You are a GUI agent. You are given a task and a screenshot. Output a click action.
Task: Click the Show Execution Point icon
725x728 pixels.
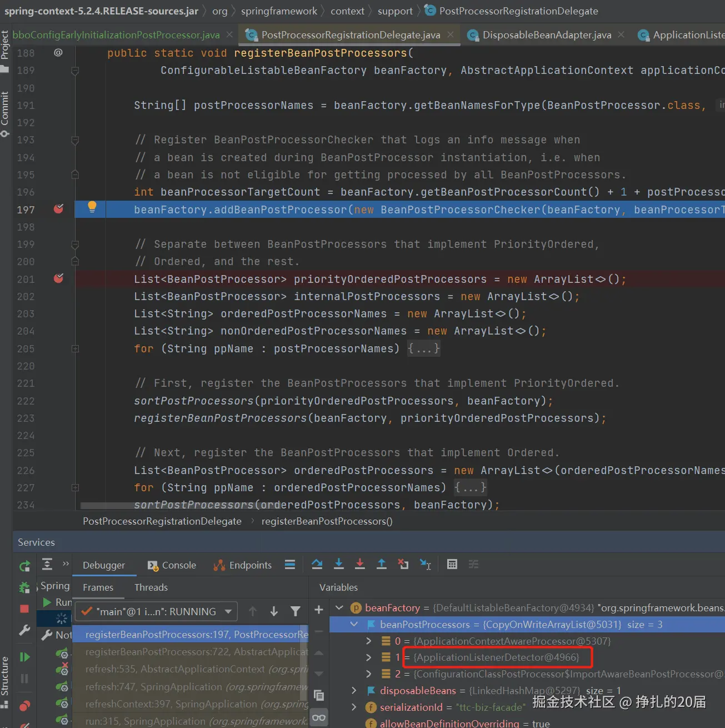[x=290, y=565]
